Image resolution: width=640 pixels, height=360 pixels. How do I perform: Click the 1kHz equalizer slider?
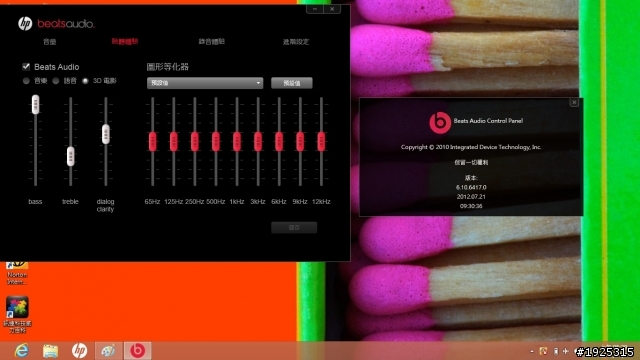pos(237,142)
